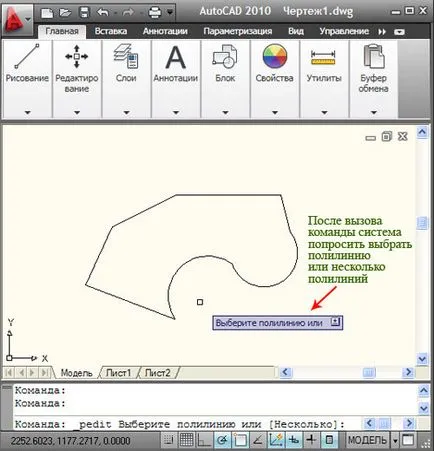434x451 pixels.
Task: Click the Redo arrow icon
Action: pyautogui.click(x=128, y=13)
